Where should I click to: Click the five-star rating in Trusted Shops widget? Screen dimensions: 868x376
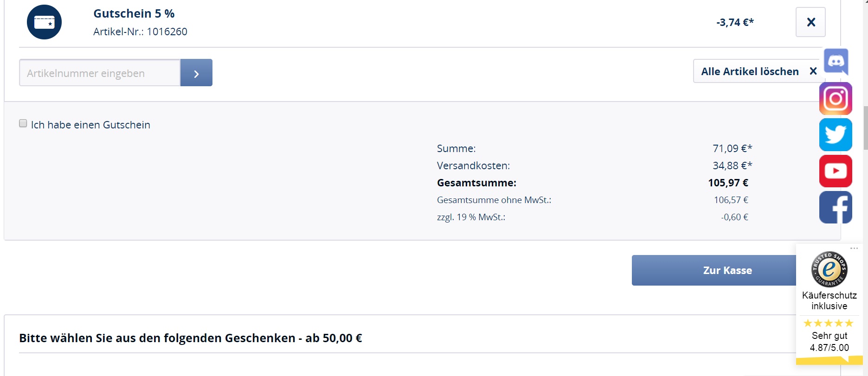click(829, 323)
